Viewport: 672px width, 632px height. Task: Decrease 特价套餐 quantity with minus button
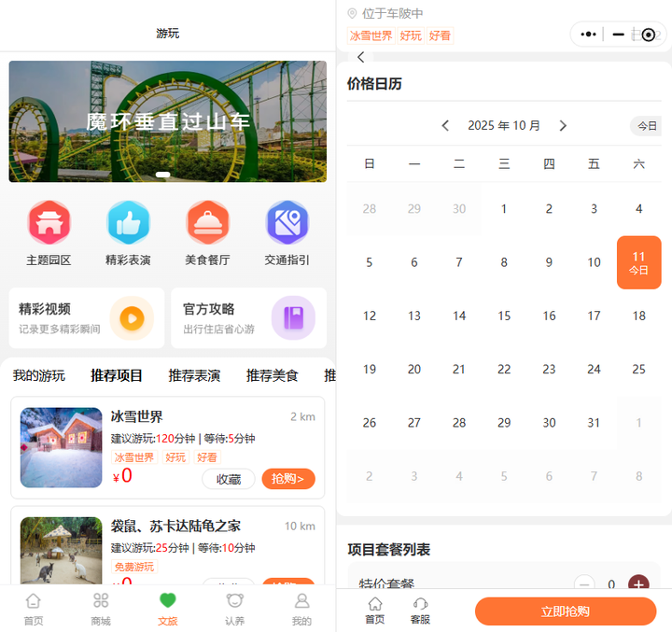pyautogui.click(x=584, y=584)
